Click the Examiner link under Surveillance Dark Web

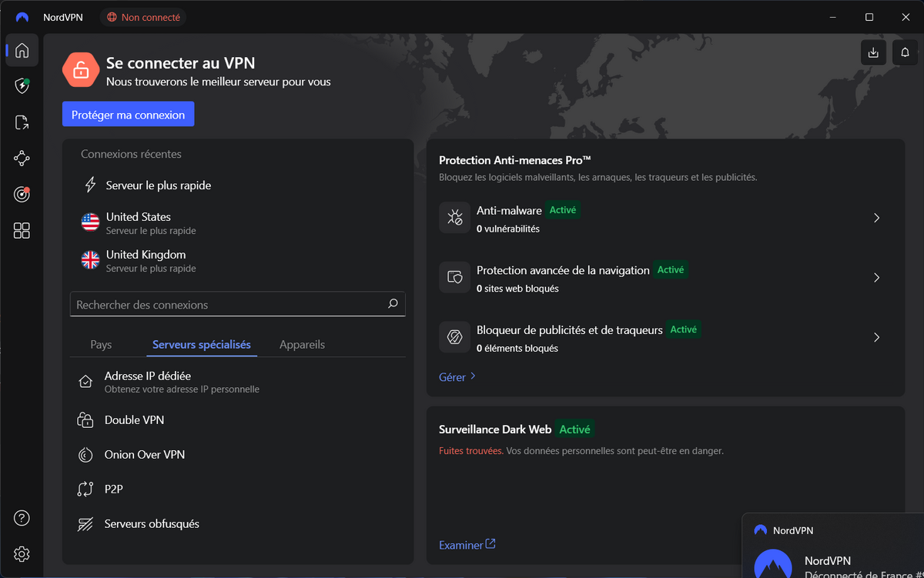pos(460,544)
